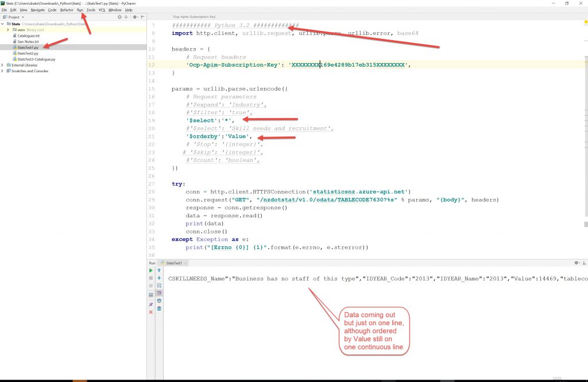The image size is (588, 382).
Task: Open the Run menu
Action: click(80, 10)
